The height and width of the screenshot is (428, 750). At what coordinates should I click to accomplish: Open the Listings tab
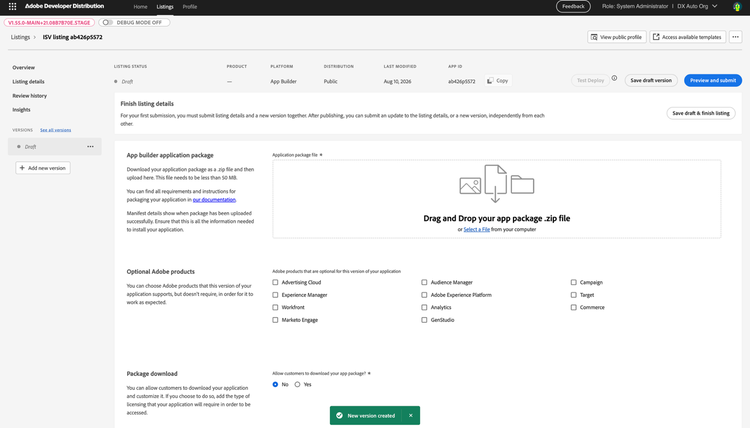pos(165,7)
